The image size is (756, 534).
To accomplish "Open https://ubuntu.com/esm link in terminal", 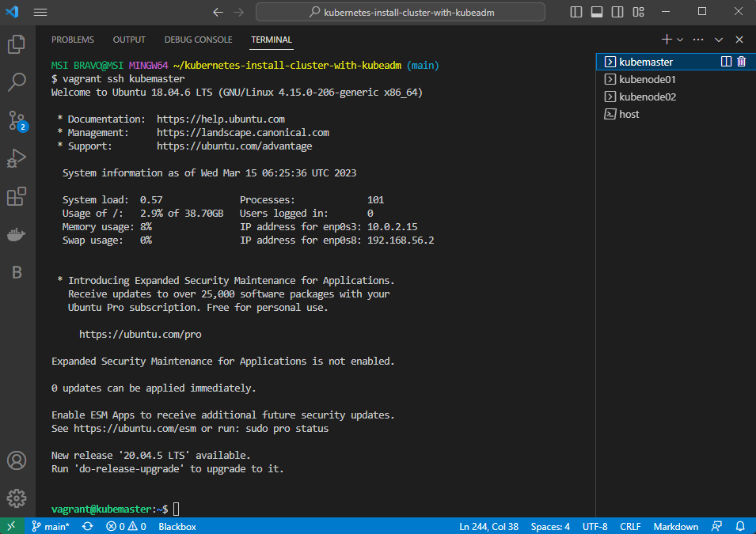I will (x=135, y=429).
